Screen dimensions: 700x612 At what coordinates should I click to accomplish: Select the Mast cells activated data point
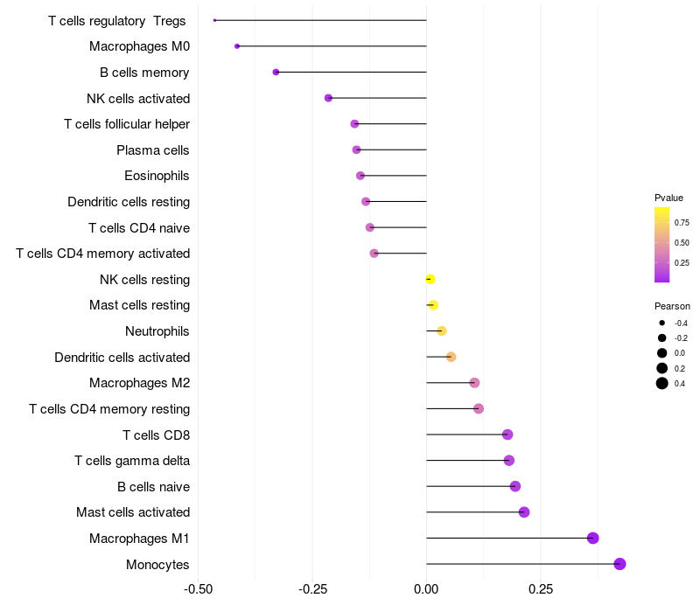tap(524, 512)
